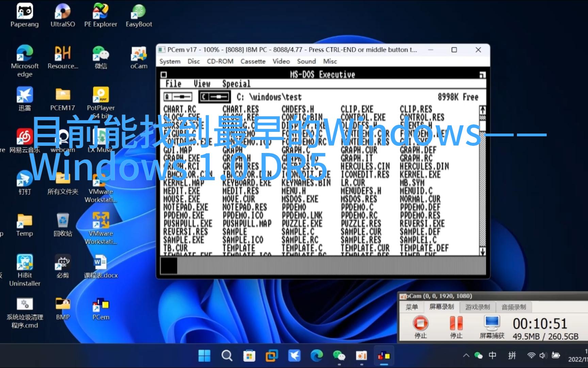Open the Paperang desktop shortcut
This screenshot has height=368, width=588.
tap(24, 15)
